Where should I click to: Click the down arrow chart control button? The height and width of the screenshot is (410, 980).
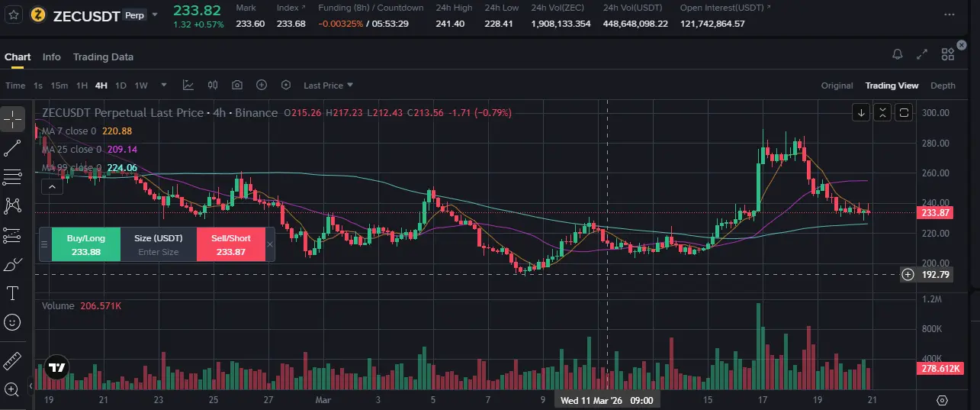pos(861,113)
